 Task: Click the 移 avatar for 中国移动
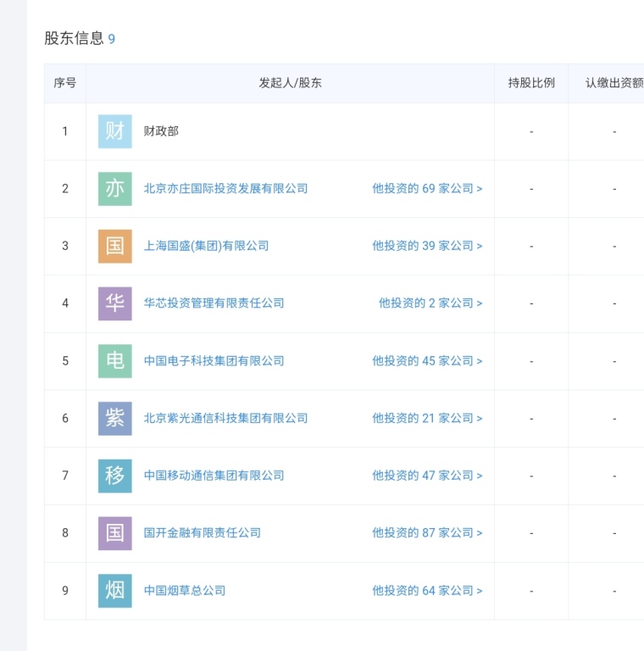pos(115,476)
